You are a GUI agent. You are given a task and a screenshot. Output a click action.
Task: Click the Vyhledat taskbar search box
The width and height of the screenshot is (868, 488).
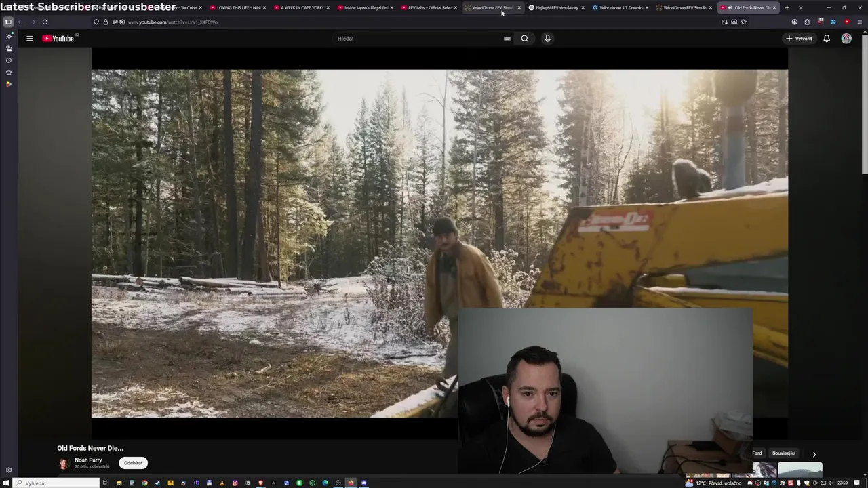[x=57, y=483]
